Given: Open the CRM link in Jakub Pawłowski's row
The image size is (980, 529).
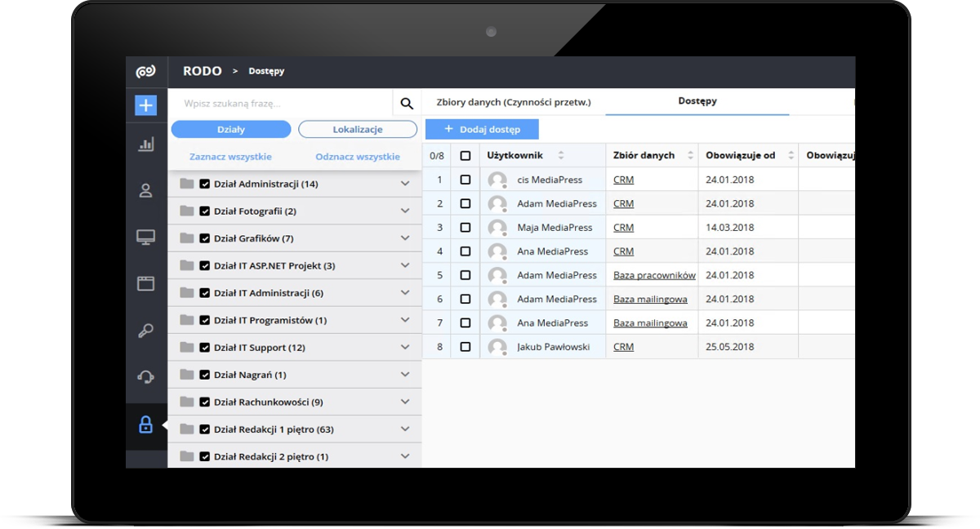Looking at the screenshot, I should (623, 347).
